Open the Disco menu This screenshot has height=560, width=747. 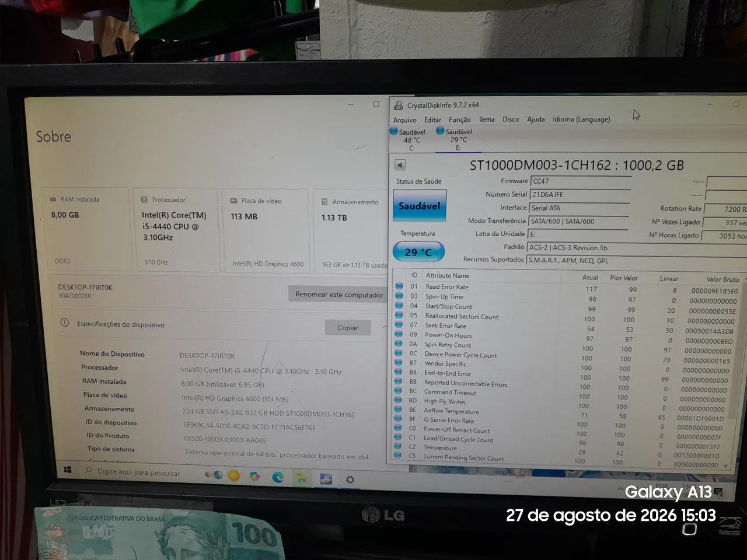(511, 119)
